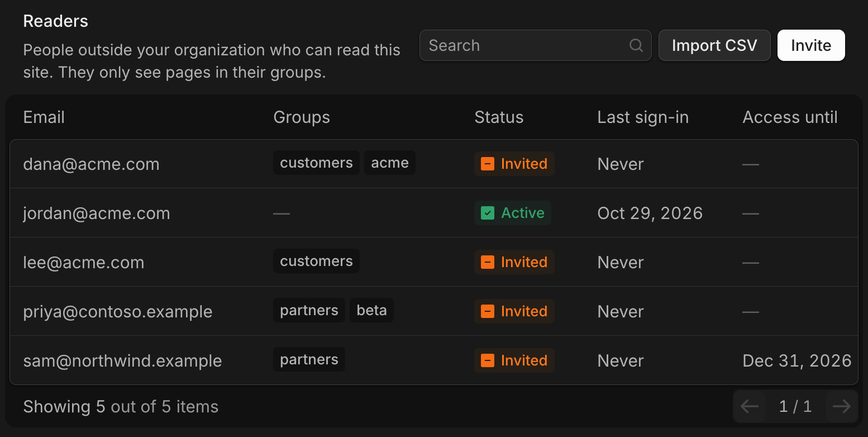Click the acme group tag
This screenshot has width=868, height=437.
tap(390, 163)
